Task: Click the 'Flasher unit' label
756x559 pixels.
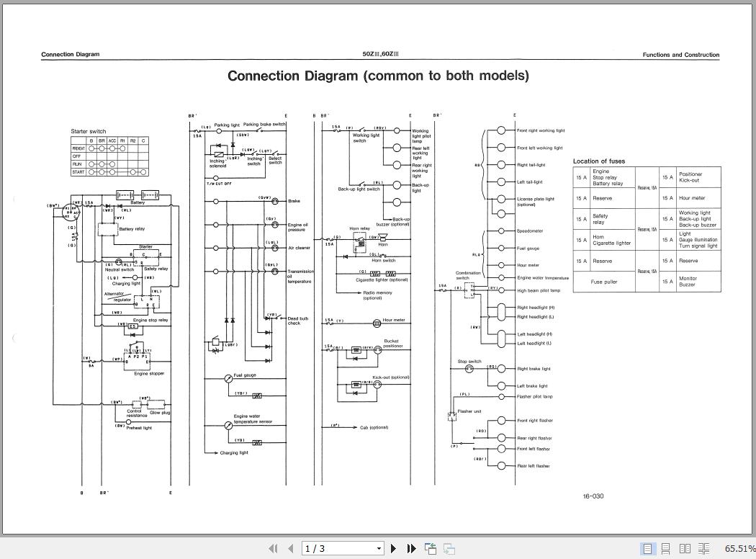Action: pos(469,411)
